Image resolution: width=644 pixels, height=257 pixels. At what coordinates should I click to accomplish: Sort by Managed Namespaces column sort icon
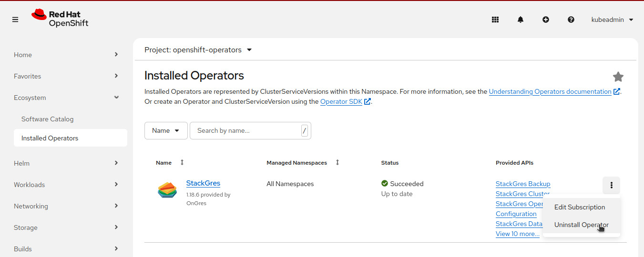click(337, 162)
